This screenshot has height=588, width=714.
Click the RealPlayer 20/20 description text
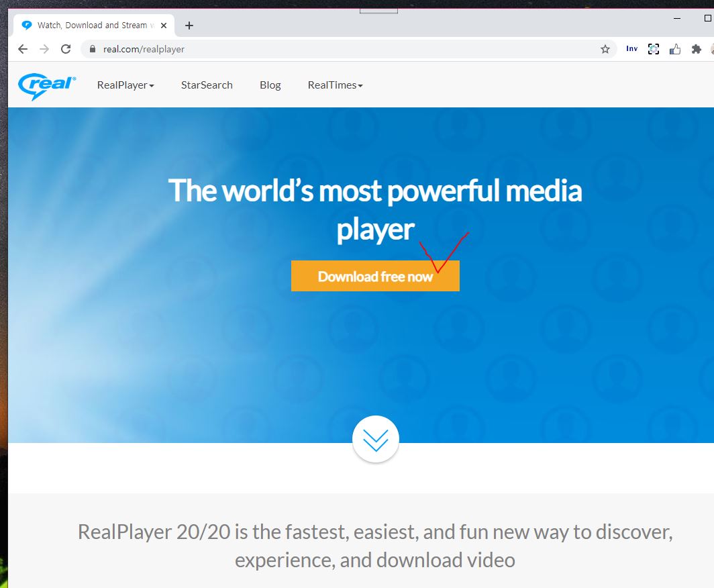[x=375, y=546]
